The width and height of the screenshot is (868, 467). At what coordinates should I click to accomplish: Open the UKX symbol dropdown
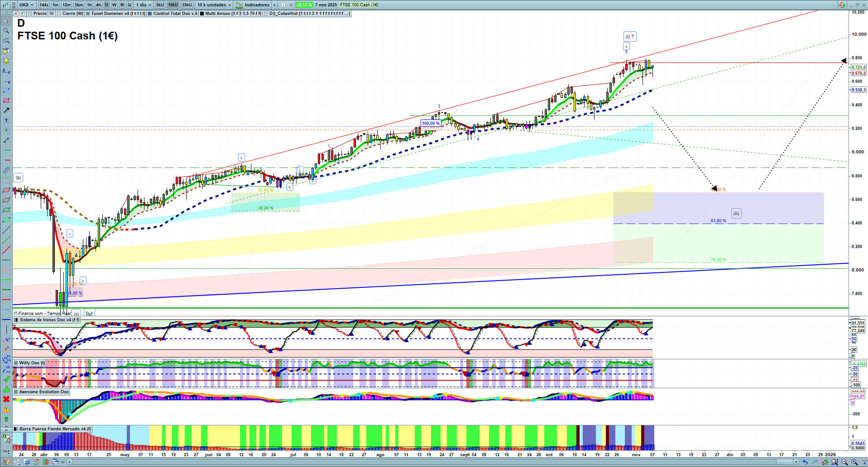tap(26, 5)
